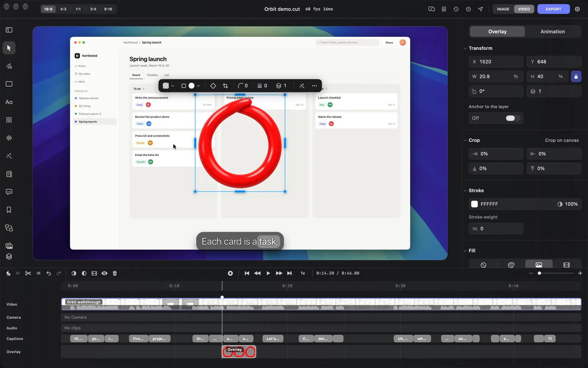Screen dimensions: 588x368
Task: Toggle the hidden eye icon in timeline toolbar
Action: click(x=104, y=273)
